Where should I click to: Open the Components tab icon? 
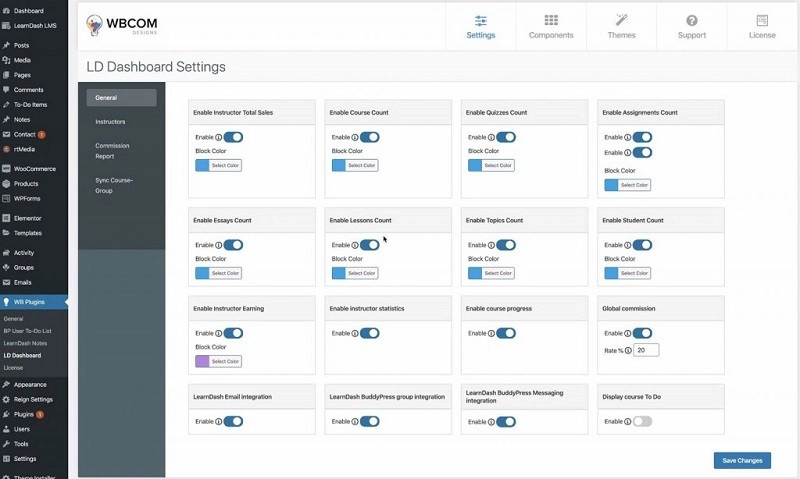(551, 20)
